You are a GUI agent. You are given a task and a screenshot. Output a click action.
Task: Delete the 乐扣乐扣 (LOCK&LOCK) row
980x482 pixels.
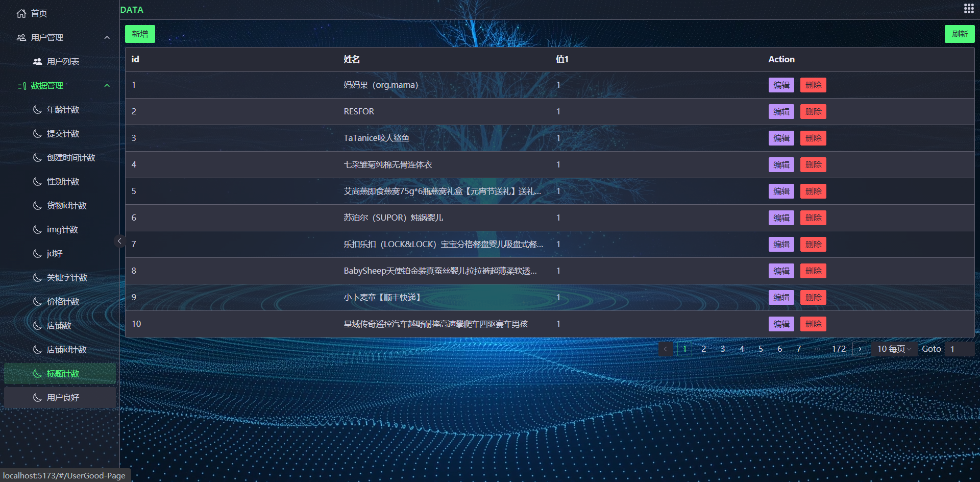tap(814, 245)
